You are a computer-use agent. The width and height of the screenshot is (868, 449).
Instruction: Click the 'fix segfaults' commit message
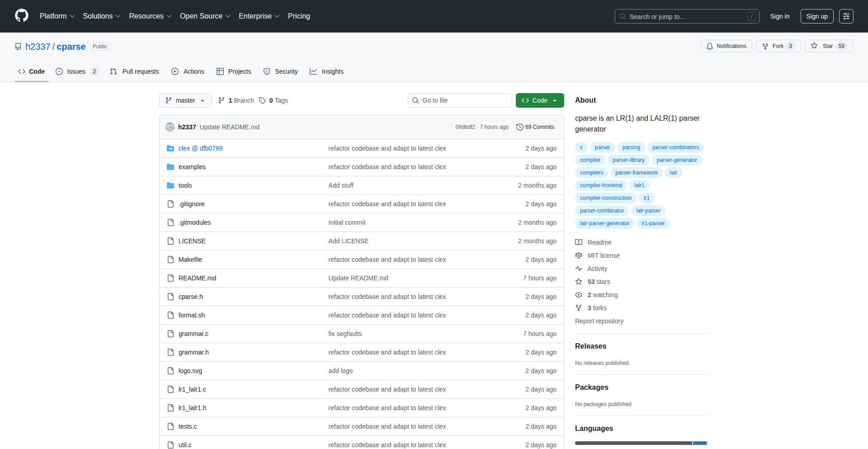pos(345,334)
